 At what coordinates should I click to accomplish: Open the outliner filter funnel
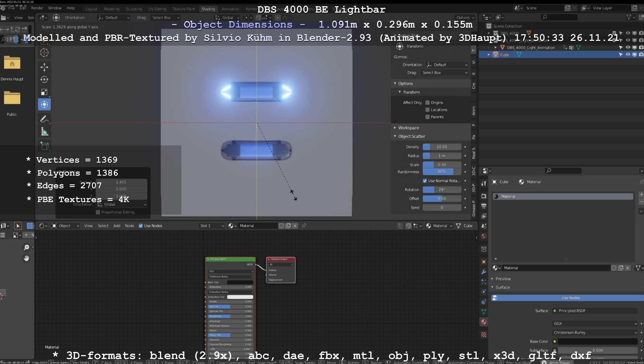629,17
